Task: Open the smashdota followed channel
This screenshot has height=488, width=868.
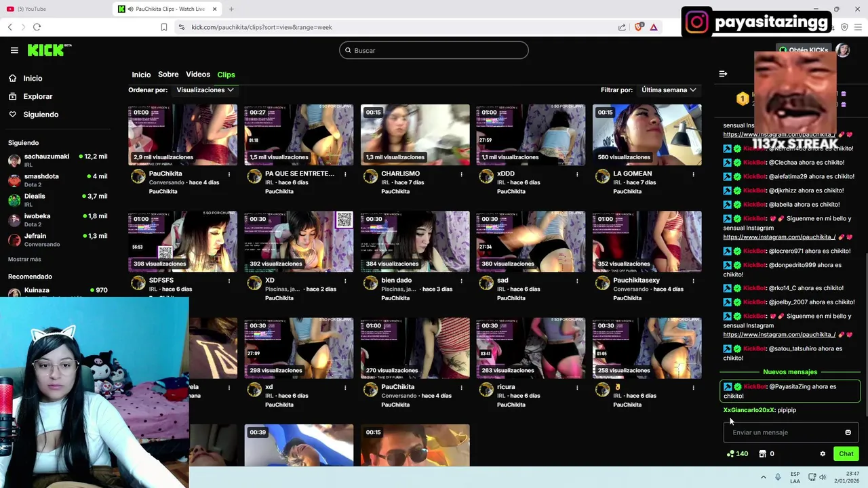Action: (x=58, y=180)
